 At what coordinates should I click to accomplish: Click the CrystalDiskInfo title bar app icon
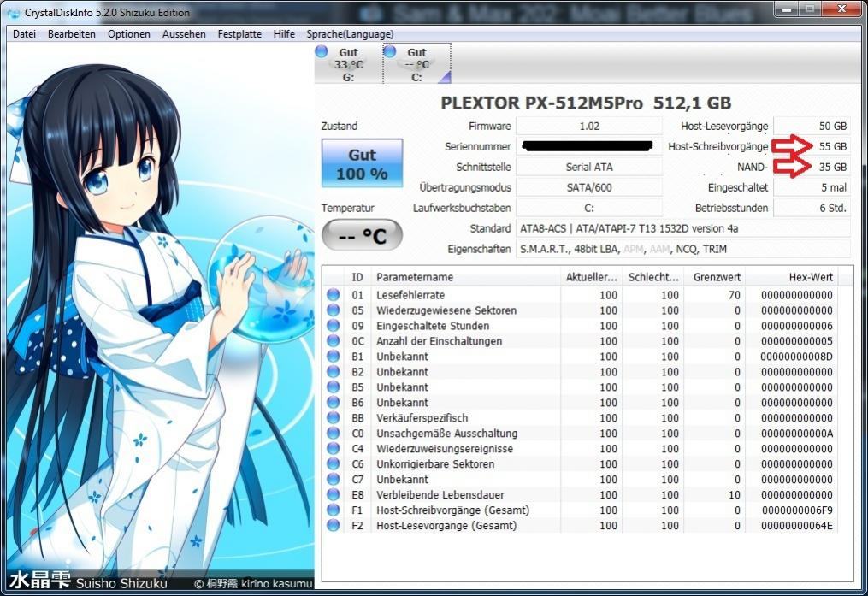(x=14, y=12)
